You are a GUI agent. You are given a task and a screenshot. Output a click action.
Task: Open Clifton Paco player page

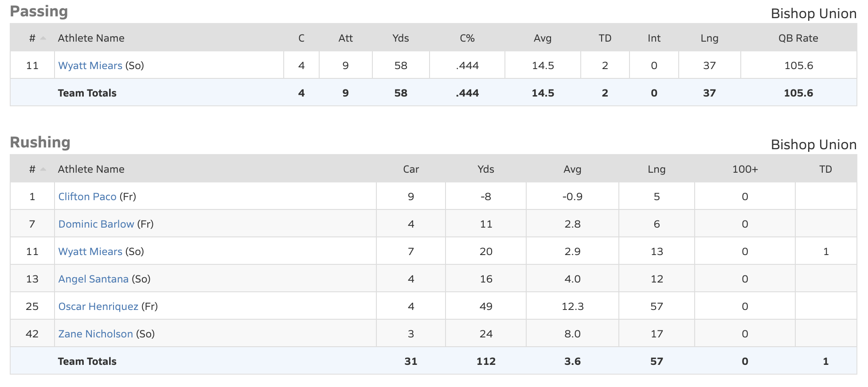(x=87, y=196)
